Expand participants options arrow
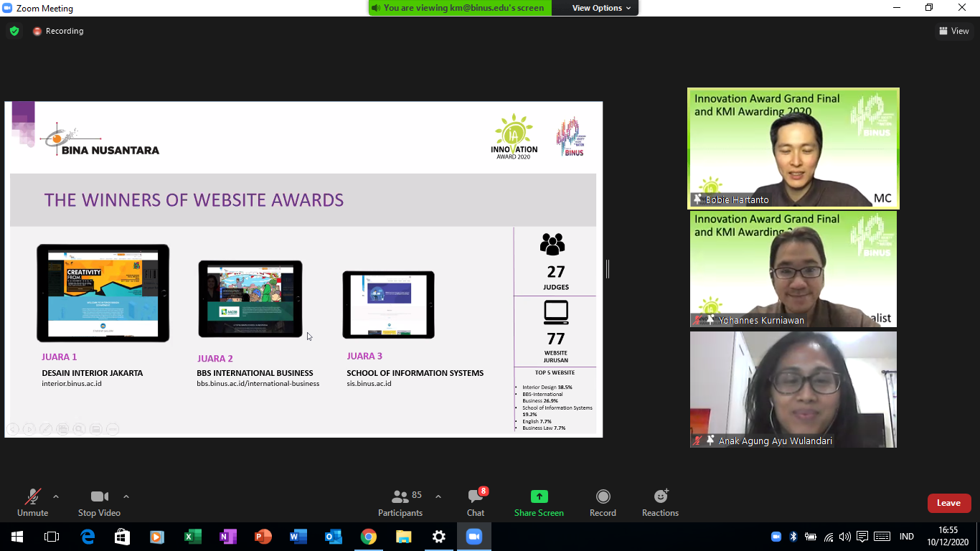 tap(438, 496)
